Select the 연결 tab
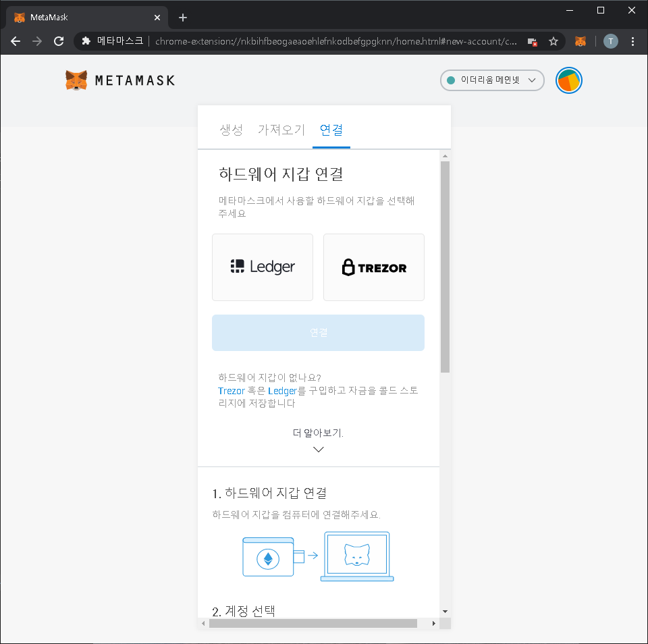648x644 pixels. coord(331,130)
